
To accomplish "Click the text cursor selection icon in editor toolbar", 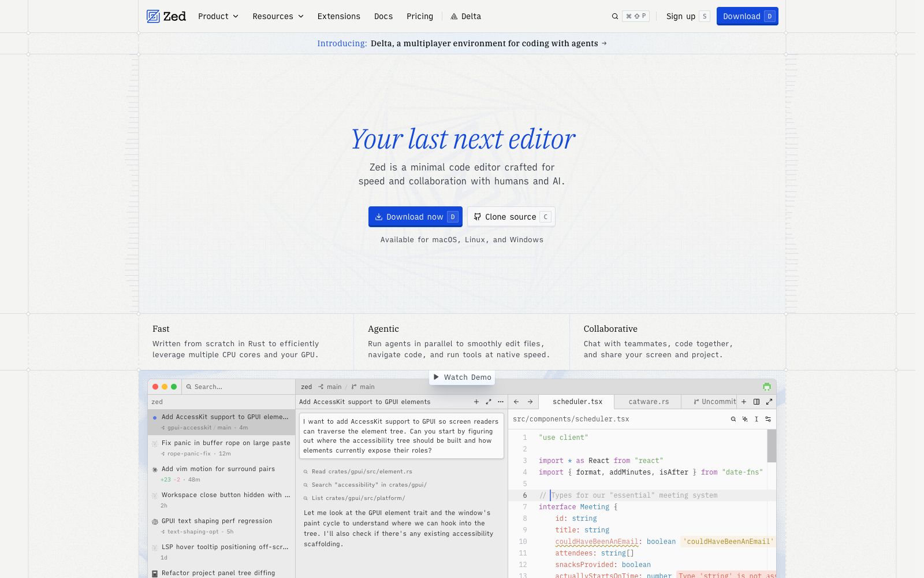I will click(757, 419).
